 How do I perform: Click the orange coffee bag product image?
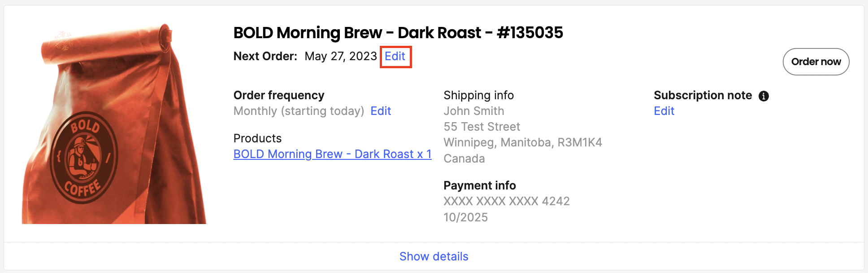[114, 124]
